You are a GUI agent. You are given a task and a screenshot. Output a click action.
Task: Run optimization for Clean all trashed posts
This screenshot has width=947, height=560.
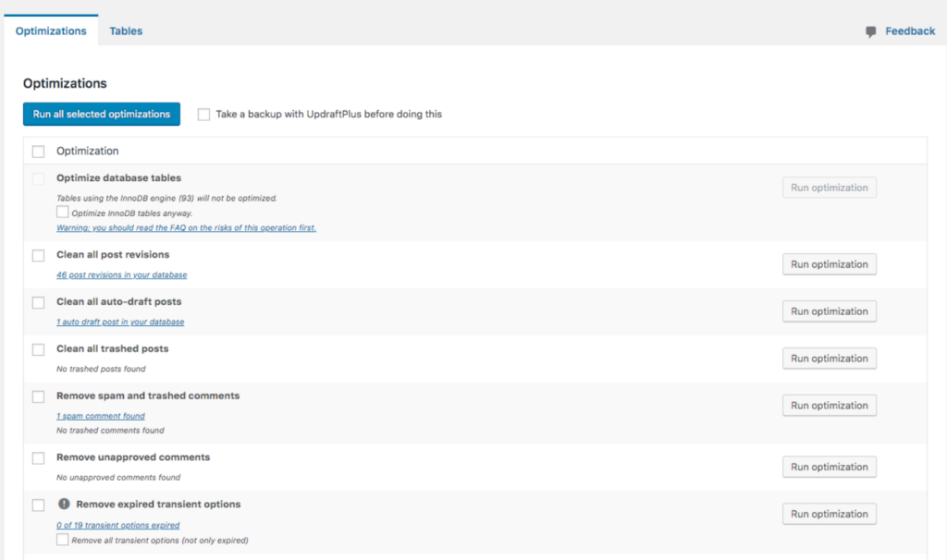[x=829, y=359]
